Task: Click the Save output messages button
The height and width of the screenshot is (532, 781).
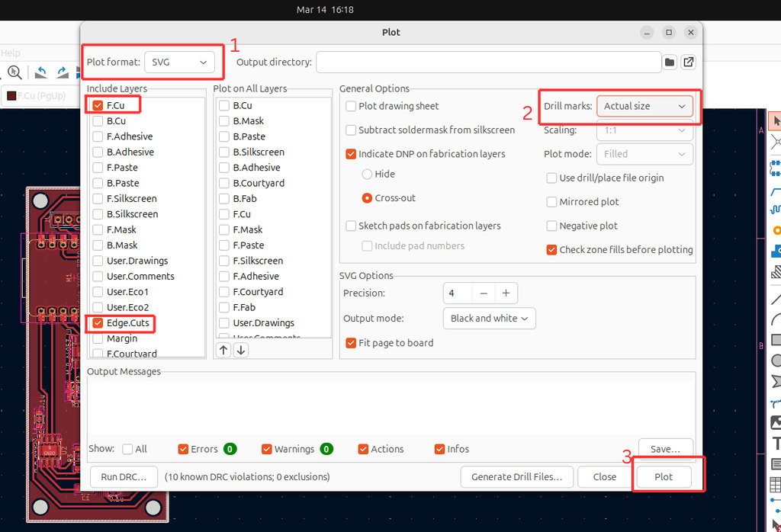Action: (665, 449)
